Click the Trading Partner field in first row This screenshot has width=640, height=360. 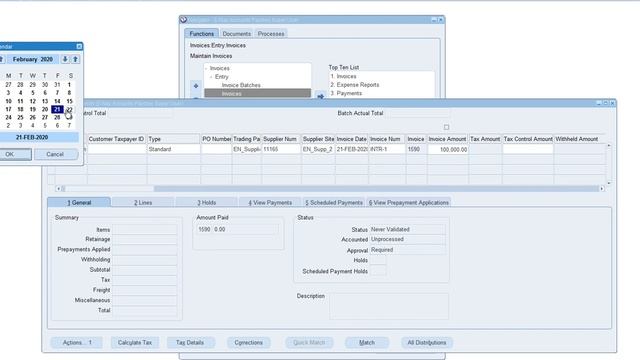point(247,149)
